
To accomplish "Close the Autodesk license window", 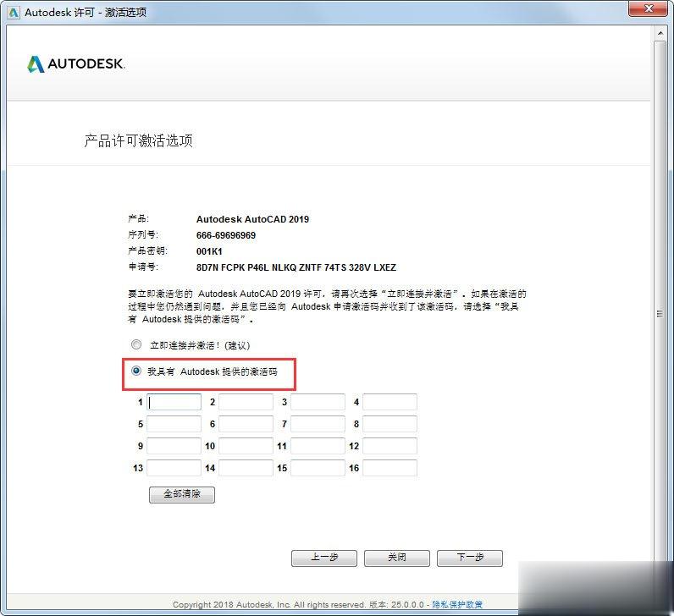I will 649,8.
